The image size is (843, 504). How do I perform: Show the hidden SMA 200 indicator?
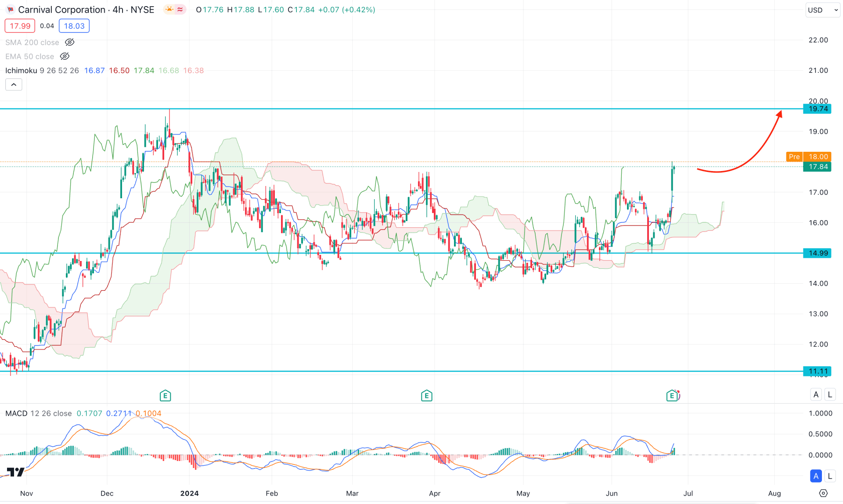pyautogui.click(x=70, y=43)
